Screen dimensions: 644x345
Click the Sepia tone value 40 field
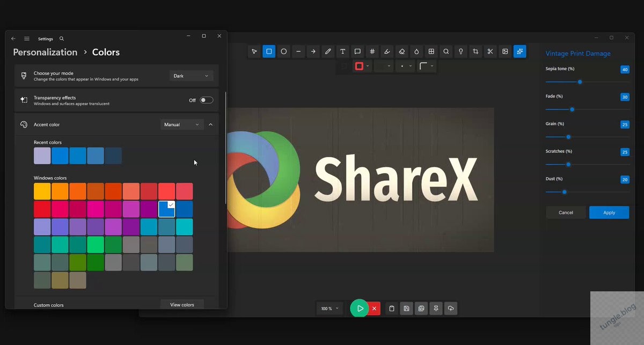(625, 70)
